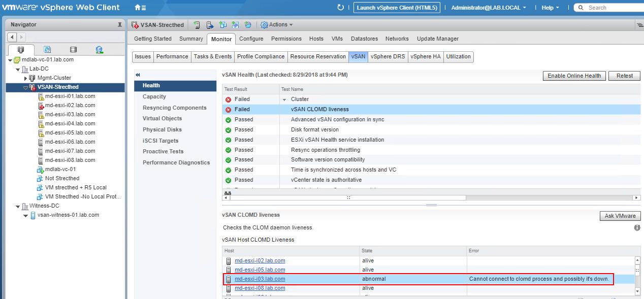
Task: Select VM stretched + R5 Local in tree
Action: pyautogui.click(x=76, y=188)
